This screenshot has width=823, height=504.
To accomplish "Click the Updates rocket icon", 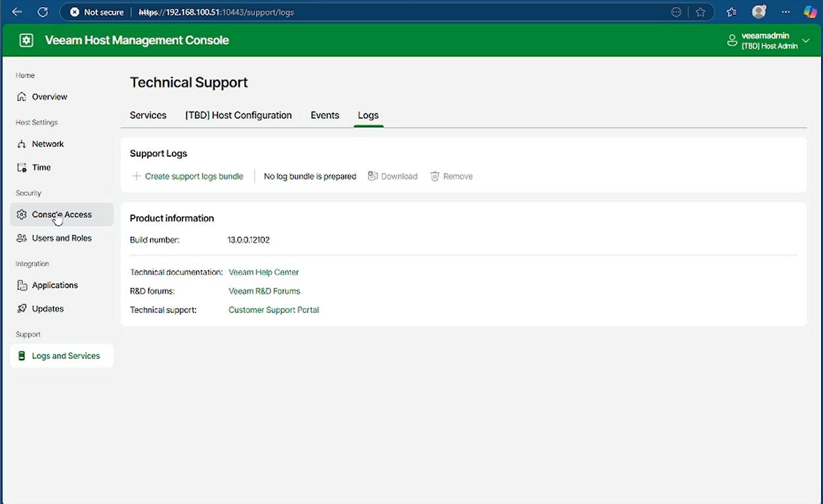I will pos(22,308).
